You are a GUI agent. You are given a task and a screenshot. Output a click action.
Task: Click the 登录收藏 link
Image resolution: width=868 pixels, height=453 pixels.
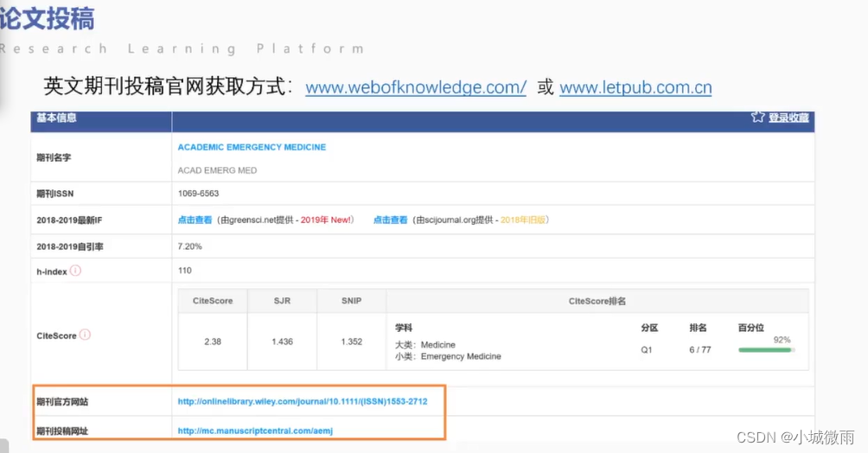788,118
